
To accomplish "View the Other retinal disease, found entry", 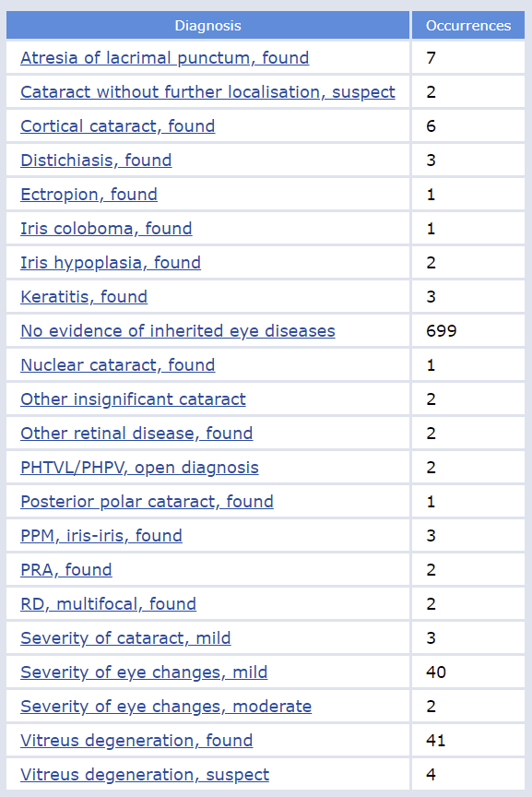I will pos(136,433).
